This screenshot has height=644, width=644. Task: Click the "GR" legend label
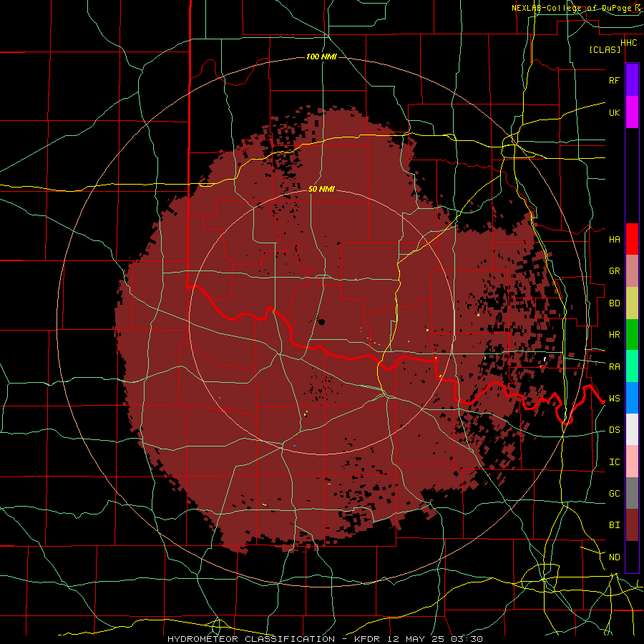pyautogui.click(x=614, y=271)
